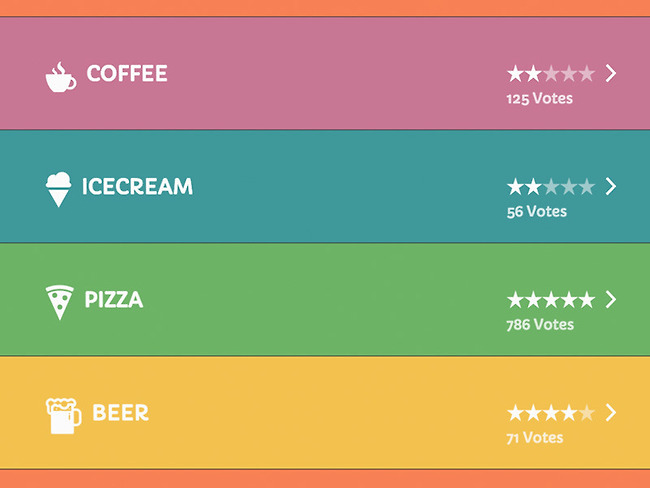Open Beer details via its chevron
Viewport: 650px width, 488px height.
point(611,412)
